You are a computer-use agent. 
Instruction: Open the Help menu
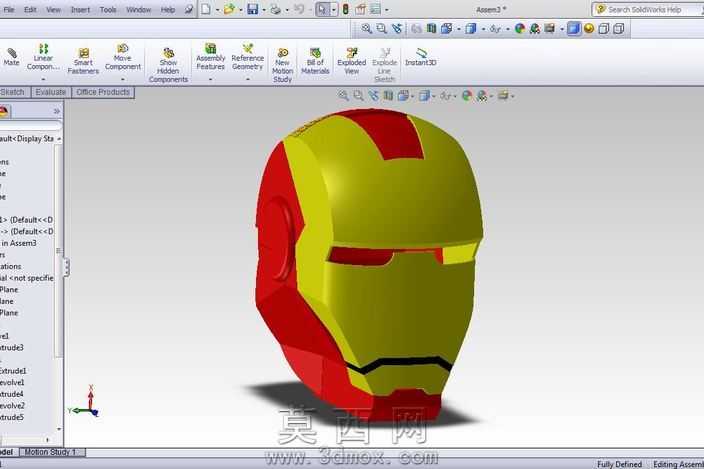[168, 9]
